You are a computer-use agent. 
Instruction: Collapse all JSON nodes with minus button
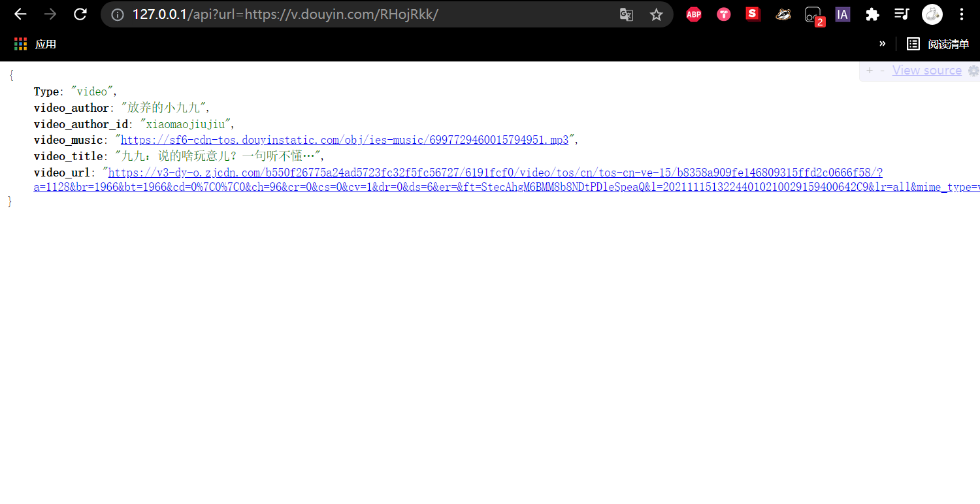coord(883,71)
